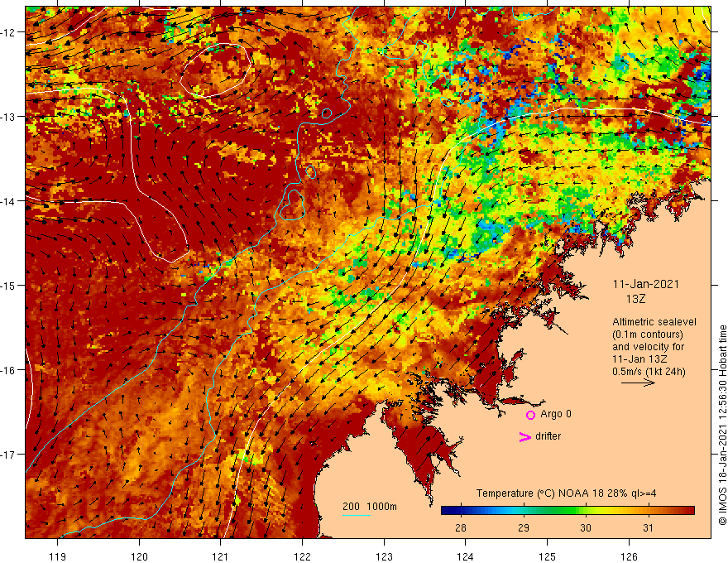Click the '13Z' time label under the date

635,299
